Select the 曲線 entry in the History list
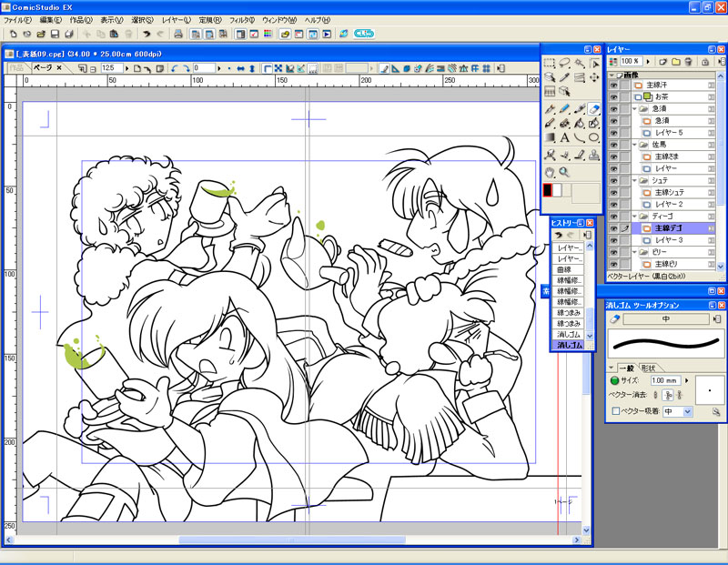This screenshot has height=565, width=728. pos(567,269)
